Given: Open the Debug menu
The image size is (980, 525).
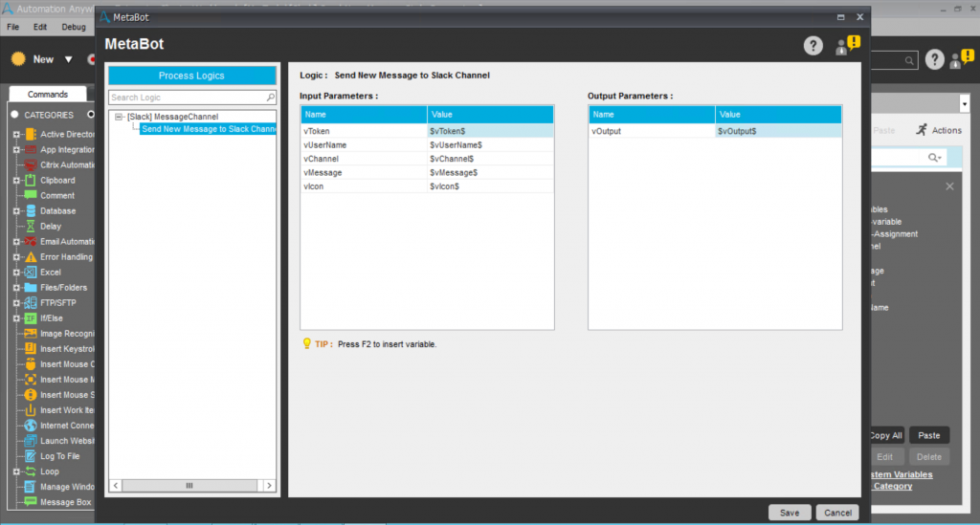Looking at the screenshot, I should point(73,27).
